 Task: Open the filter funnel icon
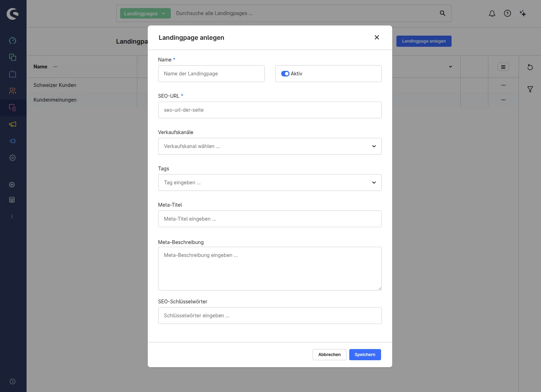530,89
